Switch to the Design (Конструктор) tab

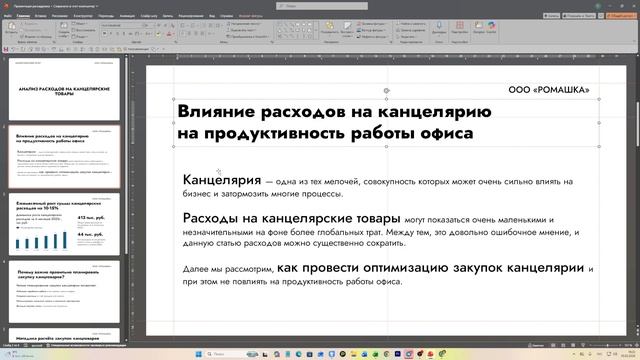coord(83,16)
